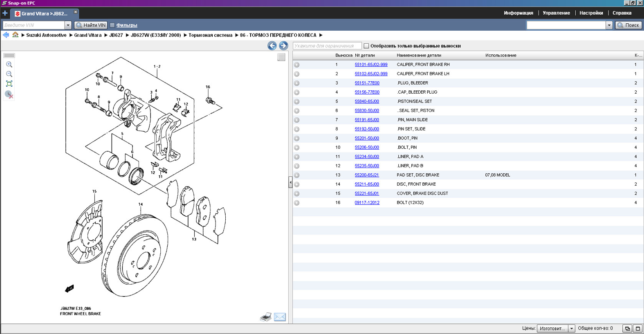Open the VIN input dropdown arrow
The height and width of the screenshot is (334, 644).
tap(68, 25)
